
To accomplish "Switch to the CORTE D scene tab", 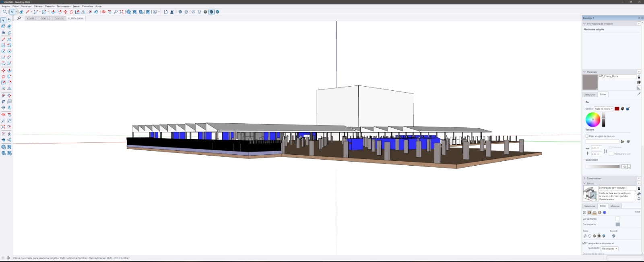I will click(45, 19).
